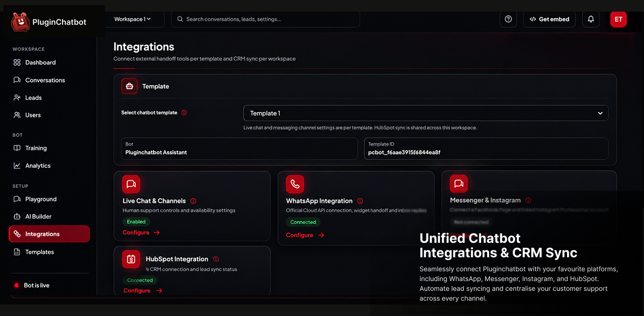The height and width of the screenshot is (316, 644).
Task: Click the Template ID field
Action: point(486,149)
